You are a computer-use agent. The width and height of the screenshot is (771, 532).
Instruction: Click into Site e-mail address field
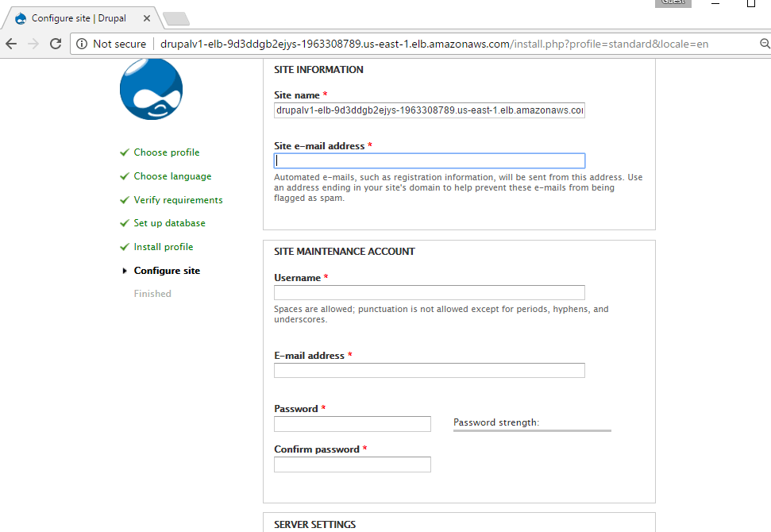point(429,160)
